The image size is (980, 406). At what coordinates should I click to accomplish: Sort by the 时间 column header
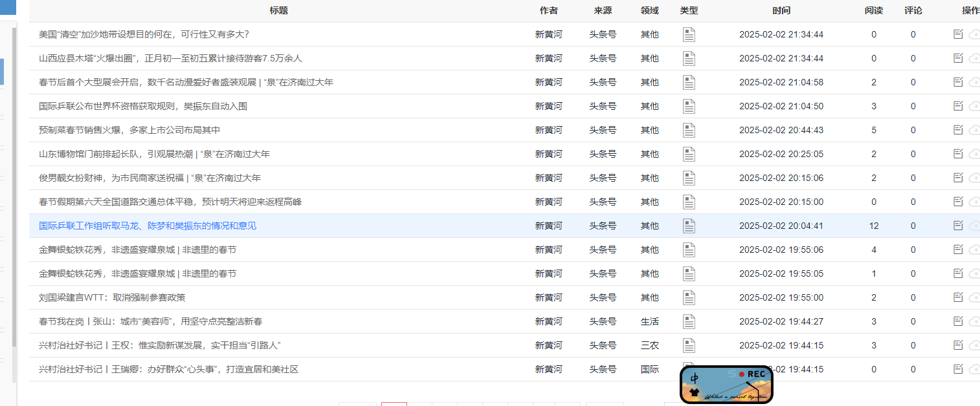[781, 10]
